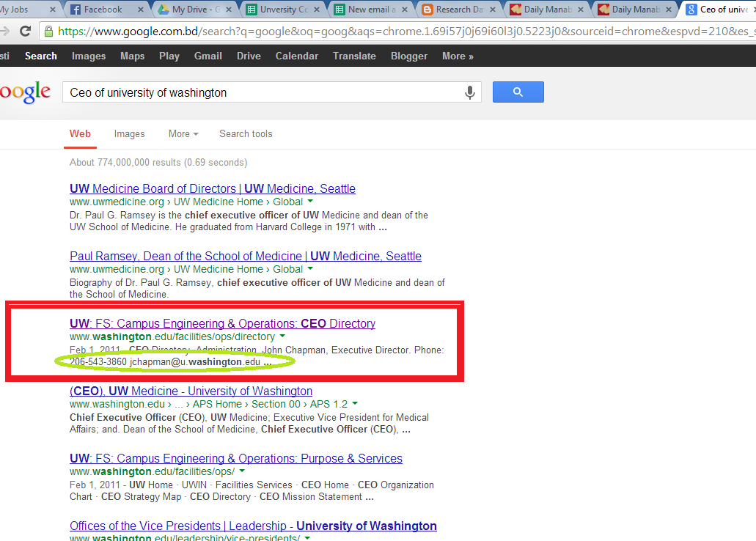Open Images in the black Google bar

tap(89, 56)
